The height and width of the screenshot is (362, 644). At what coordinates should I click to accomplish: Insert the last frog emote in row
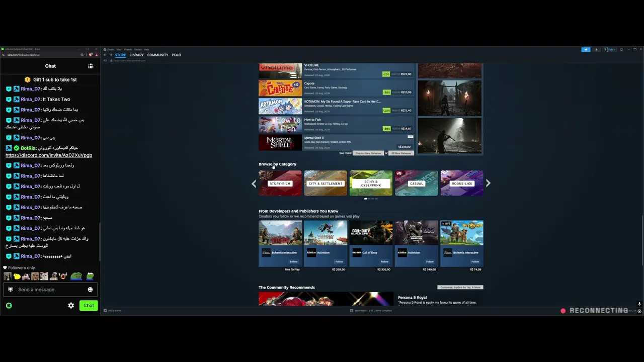(90, 276)
